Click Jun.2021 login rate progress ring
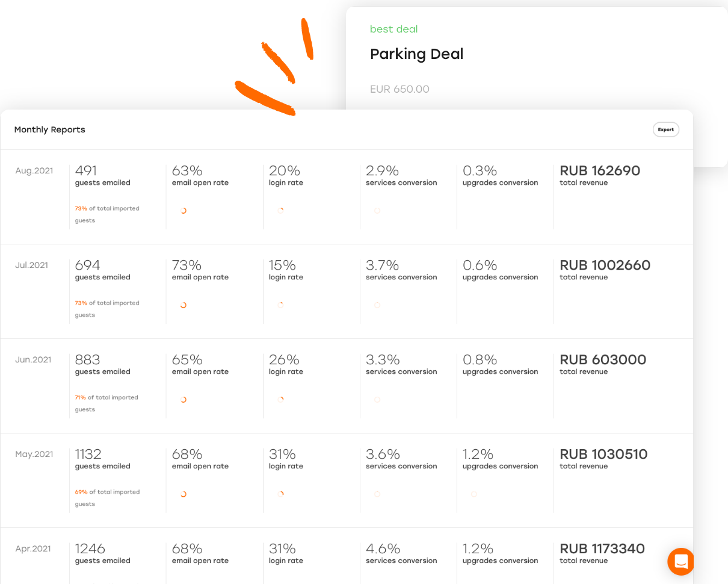The height and width of the screenshot is (584, 728). tap(280, 399)
